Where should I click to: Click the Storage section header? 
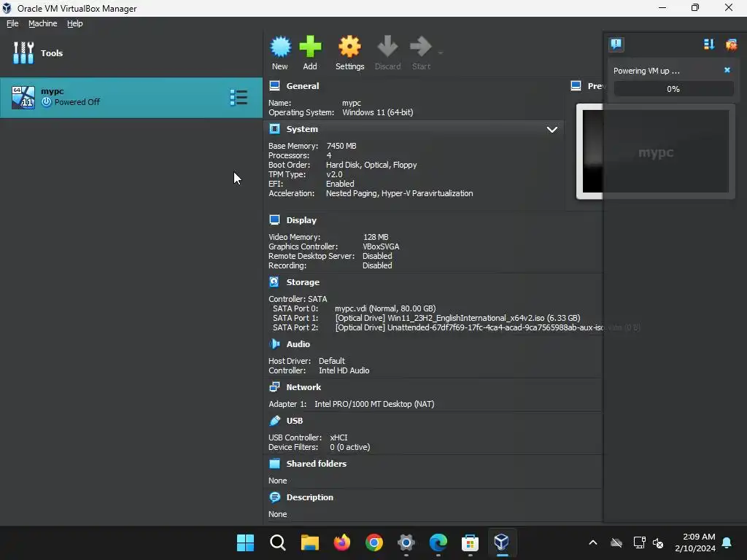pos(303,282)
